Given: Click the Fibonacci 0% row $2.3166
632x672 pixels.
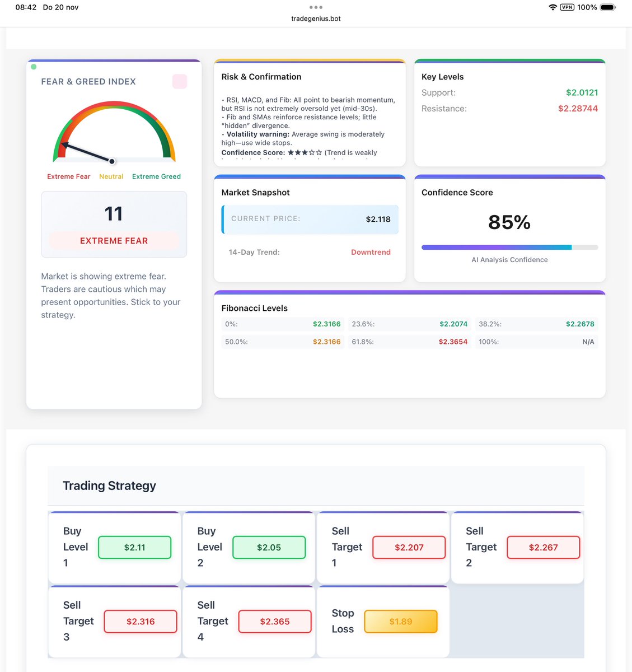Looking at the screenshot, I should (x=283, y=324).
